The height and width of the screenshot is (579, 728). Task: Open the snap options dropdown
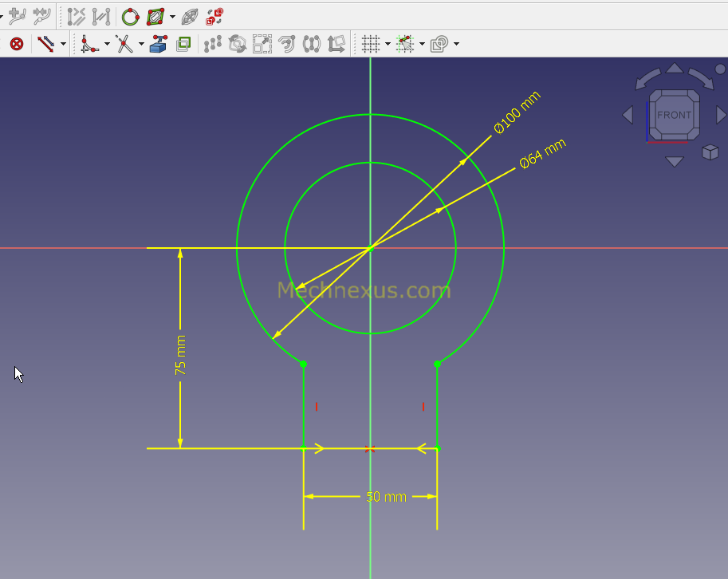423,44
